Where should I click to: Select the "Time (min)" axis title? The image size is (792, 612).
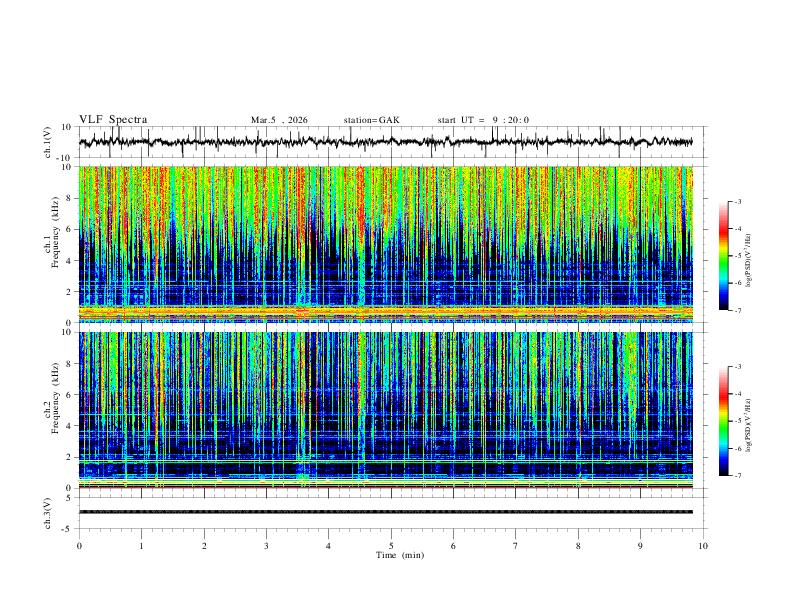pos(400,555)
